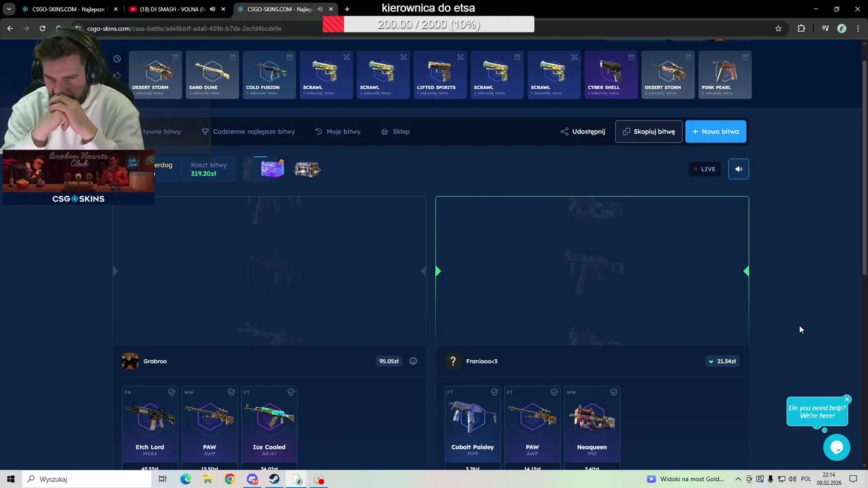Close the DJ SMASH YouTube tab
Viewport: 868px width, 488px height.
point(223,9)
